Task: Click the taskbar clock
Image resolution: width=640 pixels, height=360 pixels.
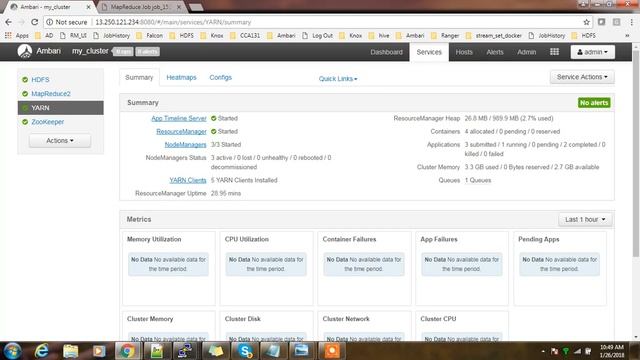Action: (611, 351)
